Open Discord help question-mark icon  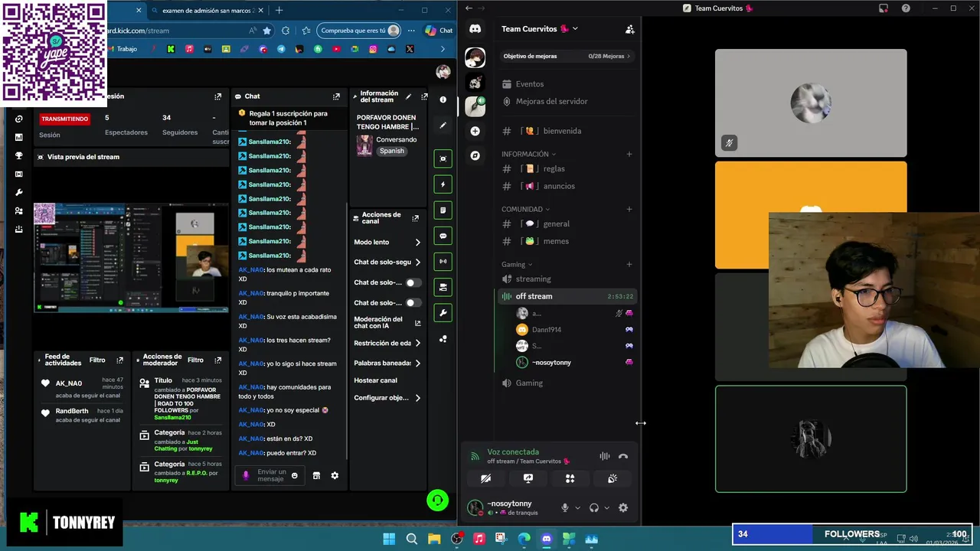point(906,8)
